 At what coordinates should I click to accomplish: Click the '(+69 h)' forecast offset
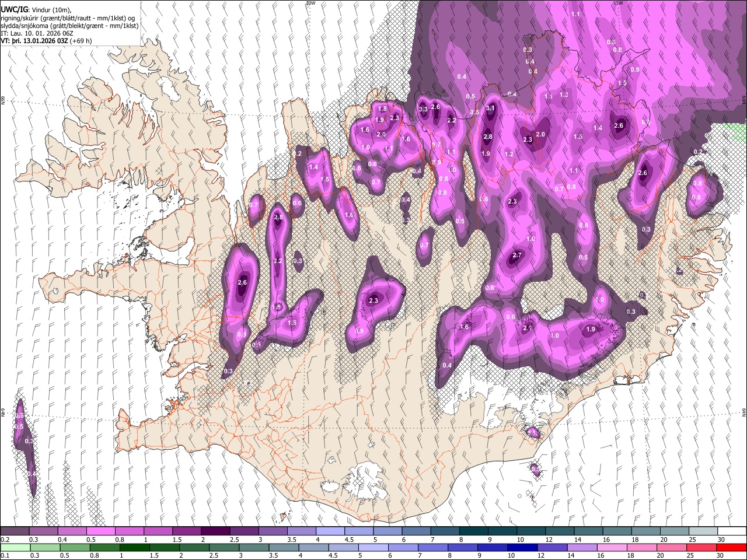tap(80, 41)
